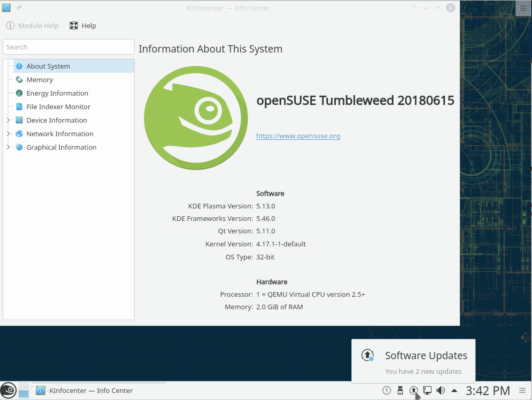
Task: Expand the Network Information tree item
Action: pos(9,134)
